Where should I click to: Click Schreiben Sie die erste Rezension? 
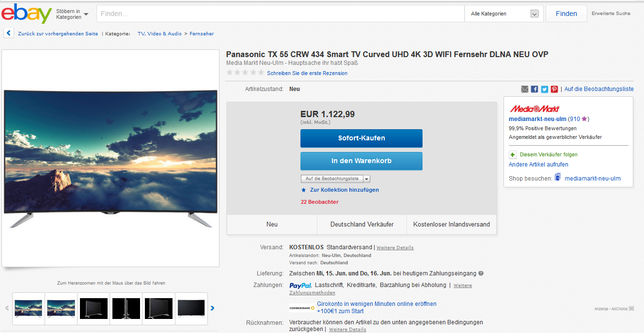(x=307, y=73)
